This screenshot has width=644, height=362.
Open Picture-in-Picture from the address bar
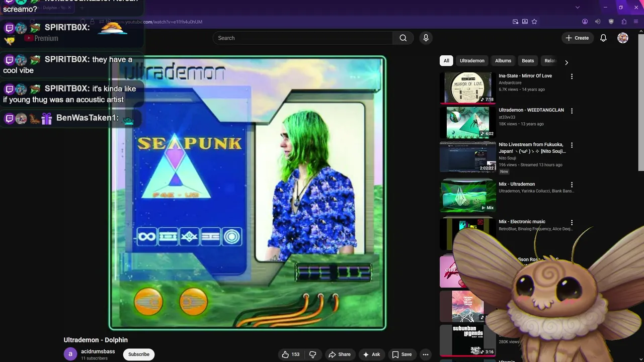(x=516, y=22)
